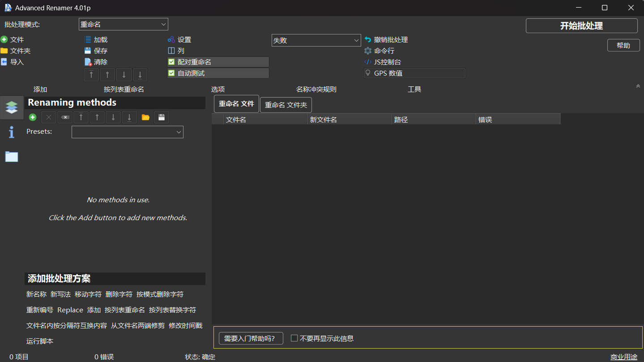
Task: Switch to 重命名 文件夹 tab
Action: coord(286,105)
